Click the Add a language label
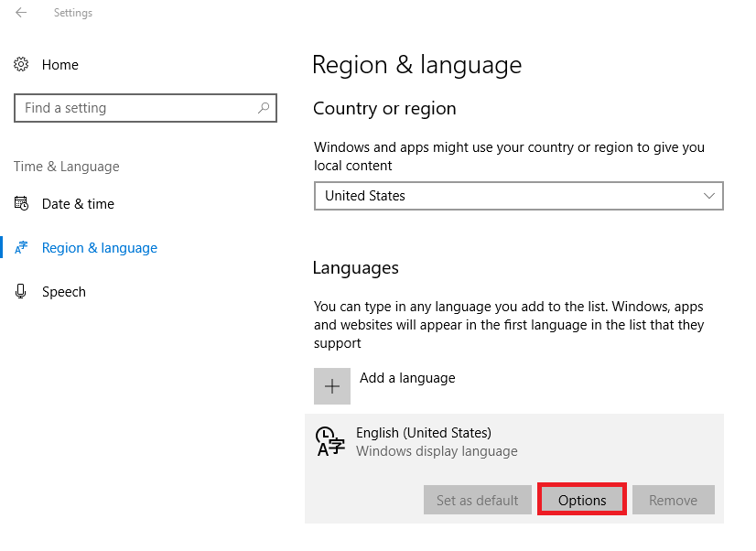The height and width of the screenshot is (551, 756). [x=407, y=378]
